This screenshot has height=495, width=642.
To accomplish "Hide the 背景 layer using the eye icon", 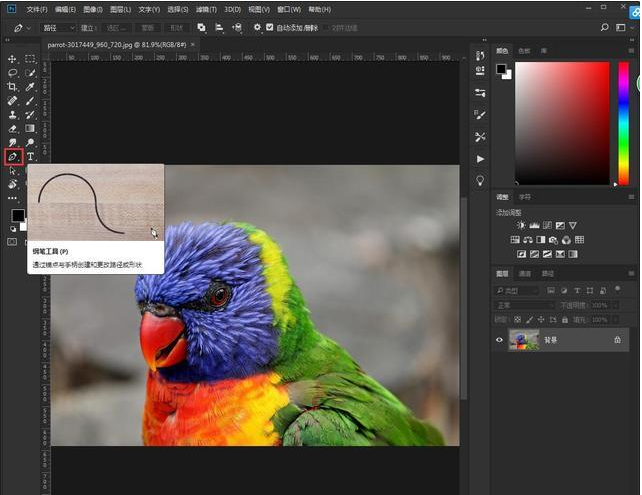I will [x=500, y=340].
